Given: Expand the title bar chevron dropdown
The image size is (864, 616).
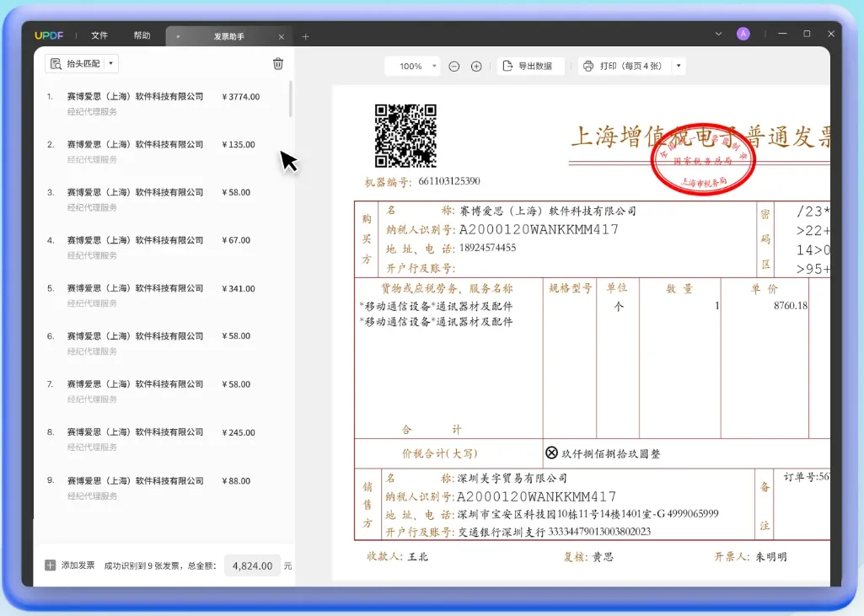Looking at the screenshot, I should 718,34.
